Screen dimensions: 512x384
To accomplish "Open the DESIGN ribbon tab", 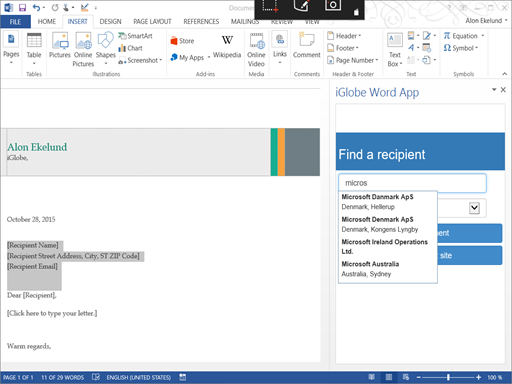I will coord(110,21).
